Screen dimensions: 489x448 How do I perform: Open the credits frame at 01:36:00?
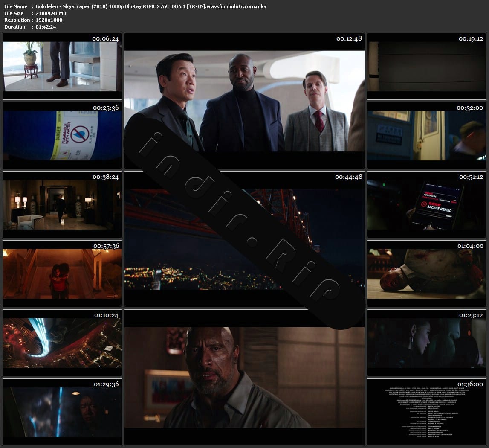click(427, 412)
